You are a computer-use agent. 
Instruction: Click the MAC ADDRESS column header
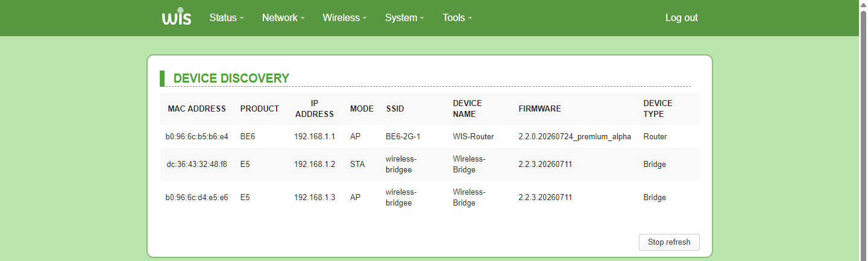pos(197,109)
